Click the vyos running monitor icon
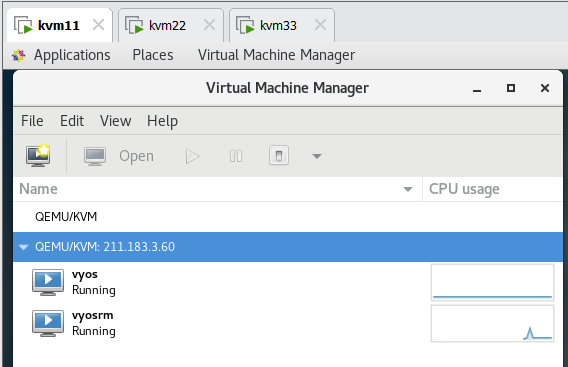The width and height of the screenshot is (568, 367). click(x=48, y=282)
